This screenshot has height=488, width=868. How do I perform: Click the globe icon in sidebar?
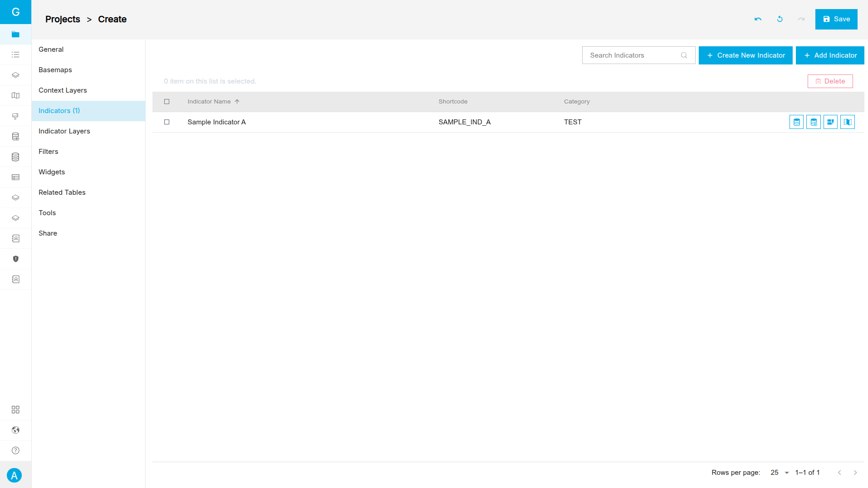click(x=15, y=430)
